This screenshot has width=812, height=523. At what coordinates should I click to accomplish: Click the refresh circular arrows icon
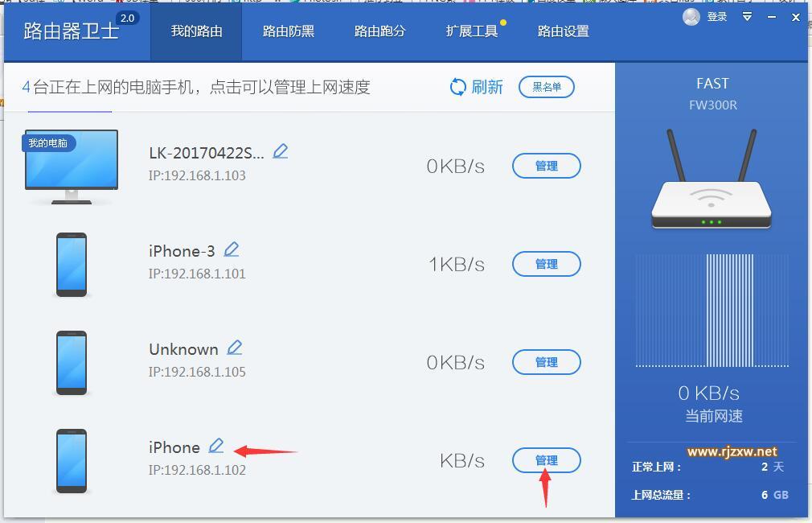pyautogui.click(x=457, y=87)
